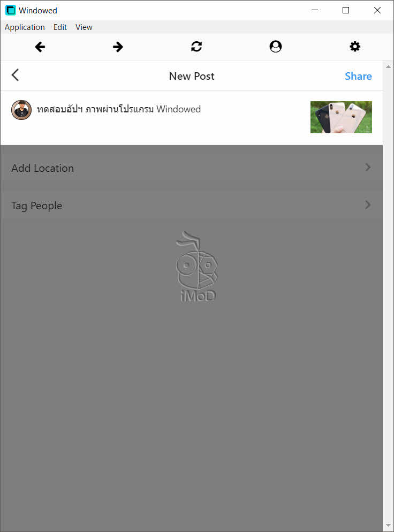Open the account profile icon
Screen dimensions: 394x532
coord(276,47)
